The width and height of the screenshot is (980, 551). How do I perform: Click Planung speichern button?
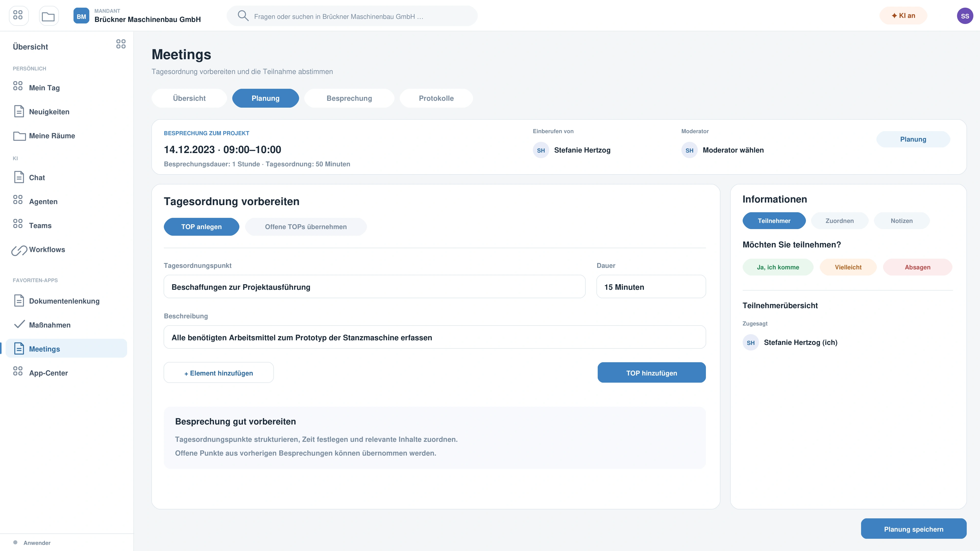[x=913, y=529]
